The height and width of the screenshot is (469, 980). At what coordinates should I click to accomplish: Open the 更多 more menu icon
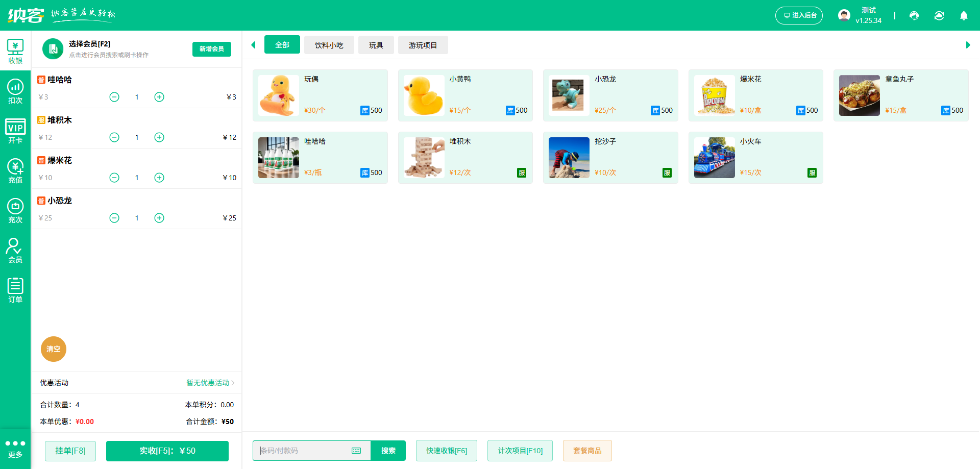tap(15, 448)
